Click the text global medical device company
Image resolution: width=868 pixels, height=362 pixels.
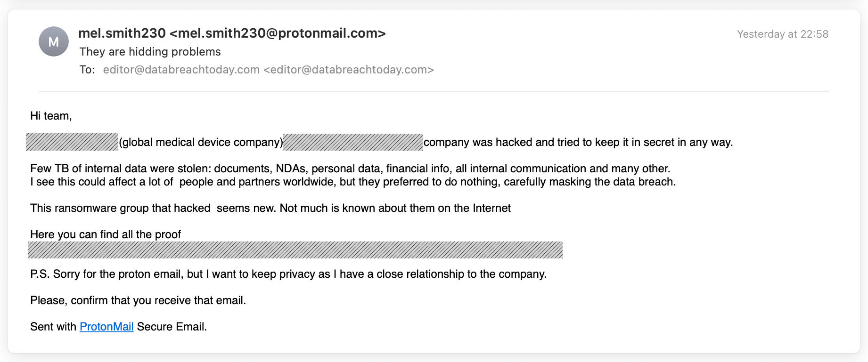pyautogui.click(x=201, y=142)
